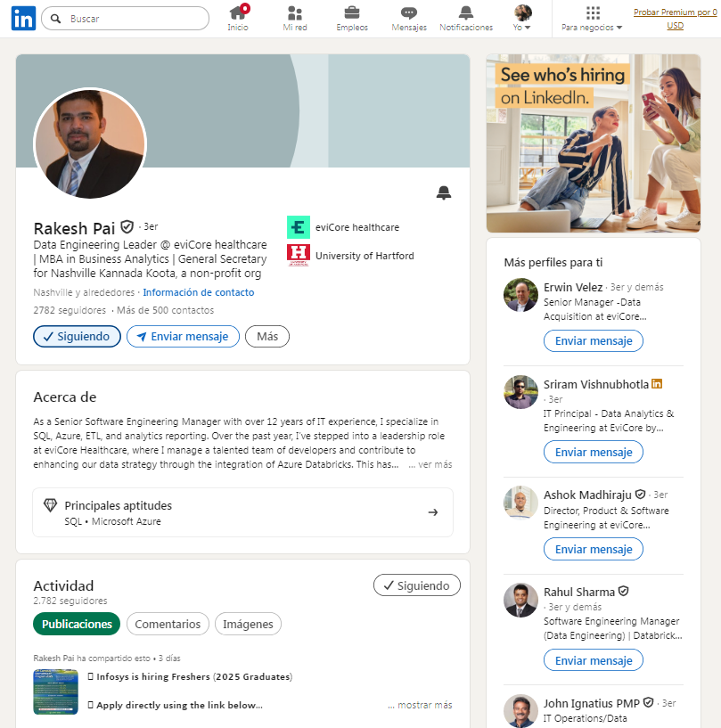Click Rahul Sharma verification shield
The width and height of the screenshot is (721, 728).
[624, 592]
